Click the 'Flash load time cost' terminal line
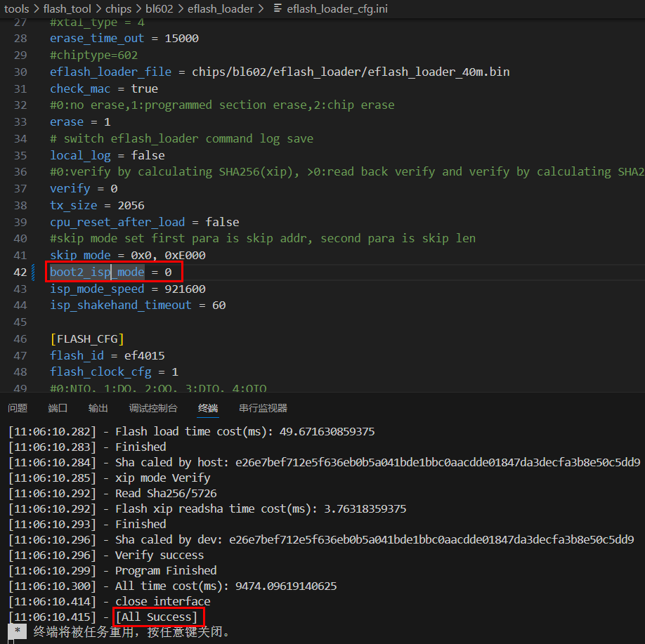 pyautogui.click(x=192, y=431)
